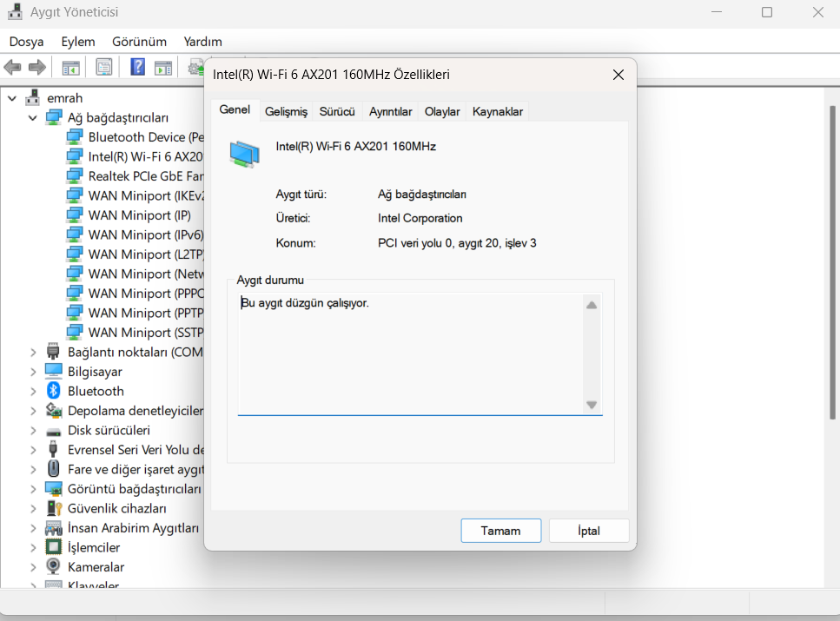Switch to the Olaylar tab
This screenshot has height=621, width=840.
[x=442, y=111]
